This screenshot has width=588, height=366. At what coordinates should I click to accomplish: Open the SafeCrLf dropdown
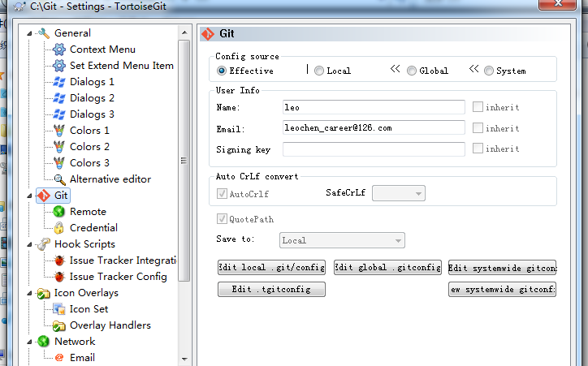point(399,193)
